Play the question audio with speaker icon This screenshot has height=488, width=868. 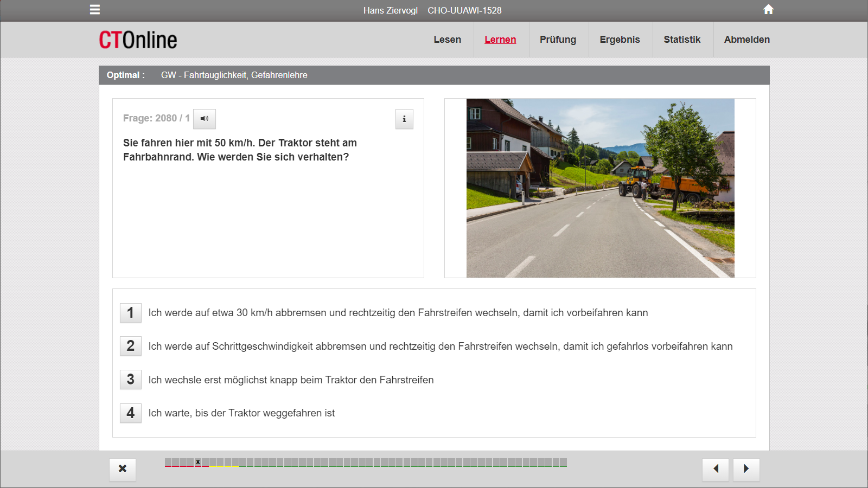[205, 119]
